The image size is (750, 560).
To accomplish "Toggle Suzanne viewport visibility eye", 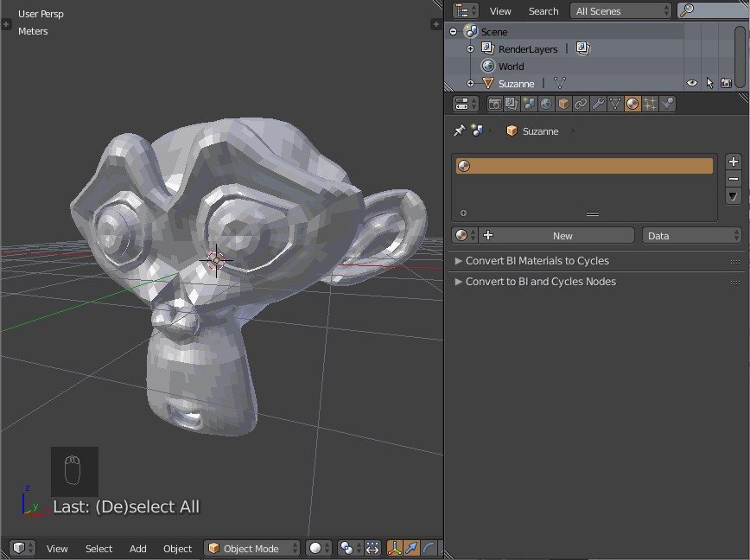I will [691, 83].
